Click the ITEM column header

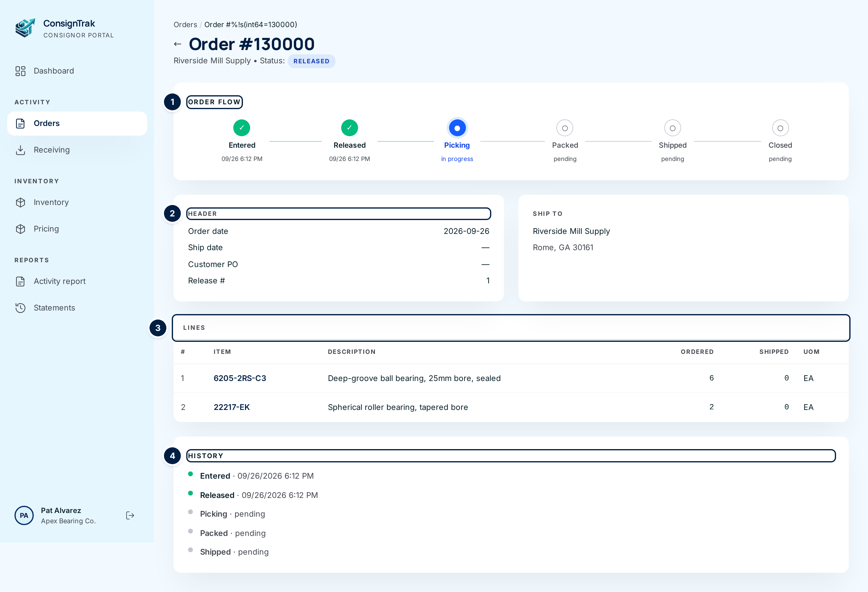pyautogui.click(x=222, y=352)
